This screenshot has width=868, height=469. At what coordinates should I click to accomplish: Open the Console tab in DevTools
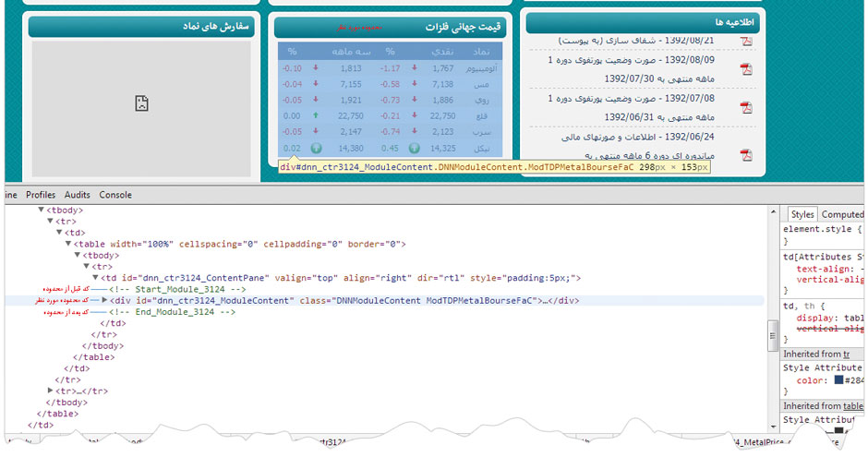pyautogui.click(x=115, y=195)
